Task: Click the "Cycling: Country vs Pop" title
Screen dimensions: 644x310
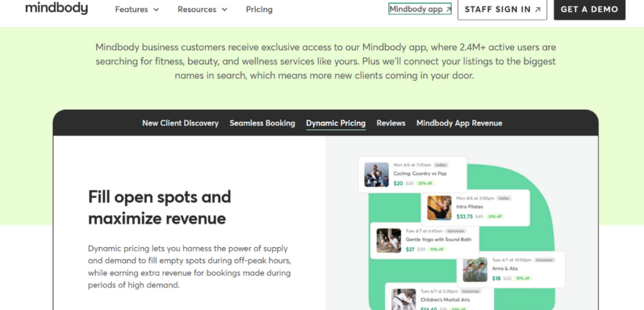Action: coord(419,174)
